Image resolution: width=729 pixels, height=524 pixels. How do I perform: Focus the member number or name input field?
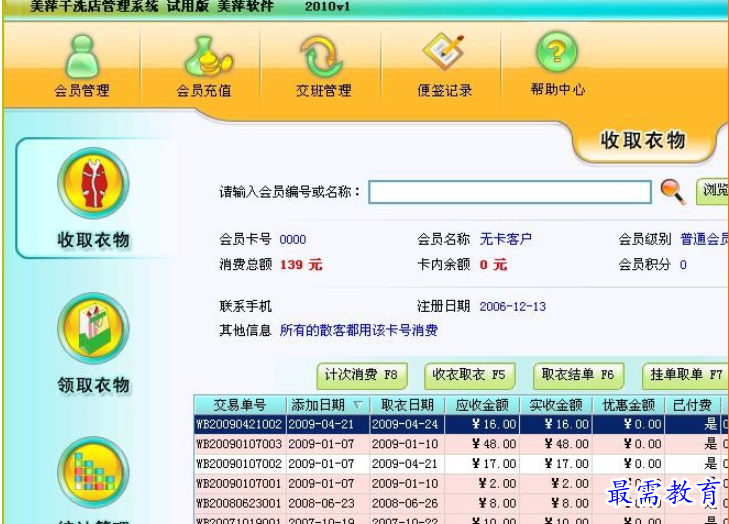click(x=509, y=191)
